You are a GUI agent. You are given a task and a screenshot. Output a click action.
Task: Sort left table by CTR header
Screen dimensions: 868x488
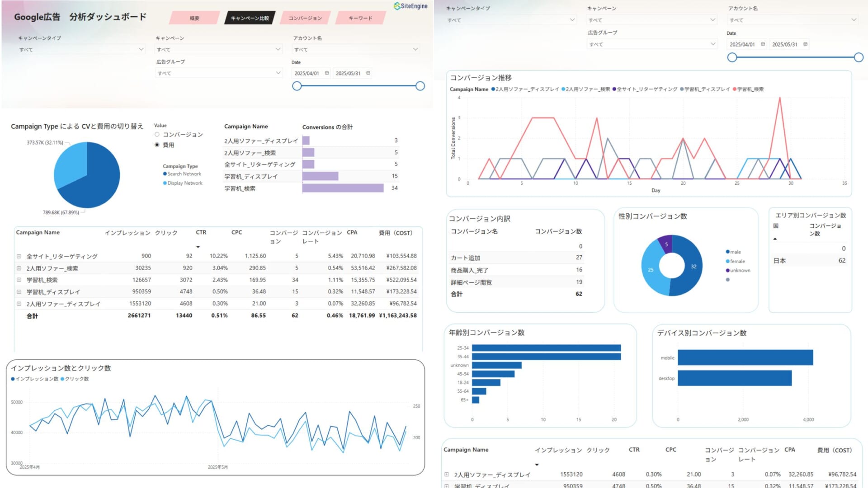201,233
